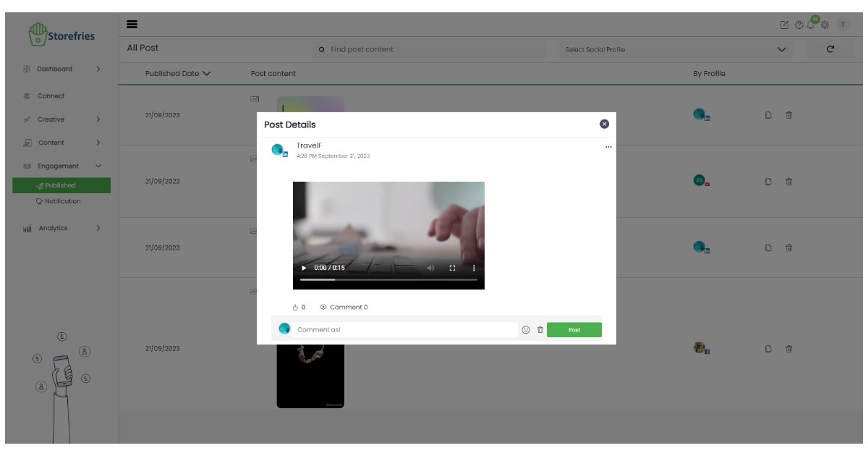The width and height of the screenshot is (868, 456).
Task: Open Notification under Engagement
Action: pyautogui.click(x=62, y=201)
